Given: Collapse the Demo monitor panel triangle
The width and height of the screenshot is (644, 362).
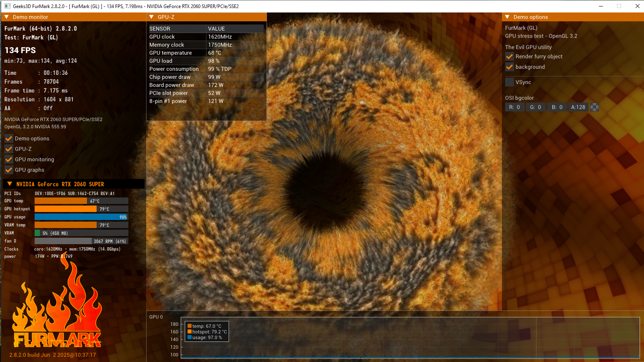Looking at the screenshot, I should tap(7, 17).
